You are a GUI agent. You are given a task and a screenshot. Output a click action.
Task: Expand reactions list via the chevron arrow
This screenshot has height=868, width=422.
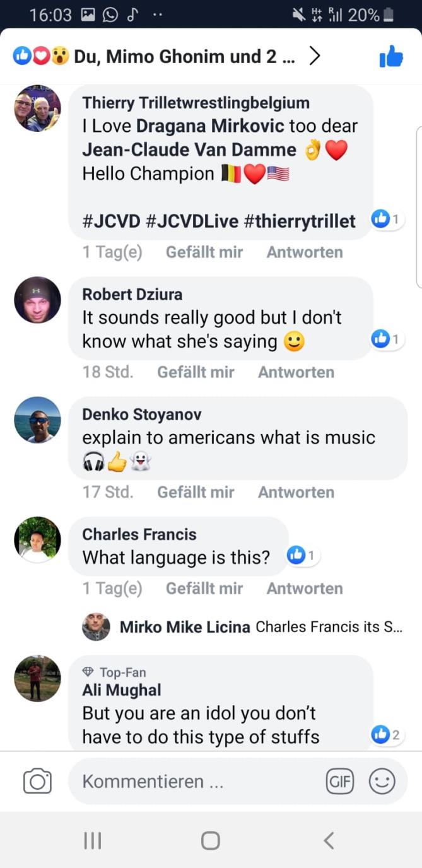pyautogui.click(x=314, y=57)
